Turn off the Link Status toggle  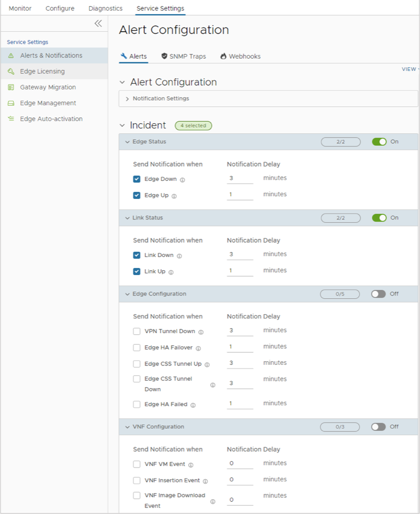click(379, 218)
